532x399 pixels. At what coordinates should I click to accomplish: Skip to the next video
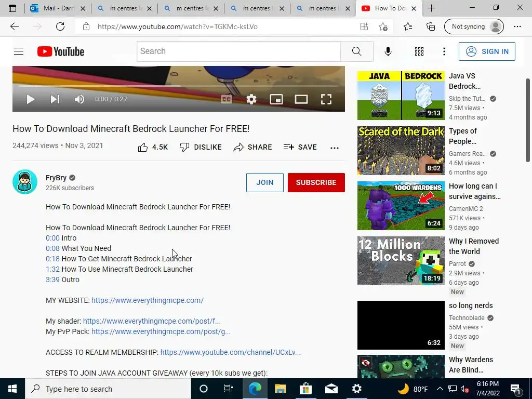click(55, 99)
